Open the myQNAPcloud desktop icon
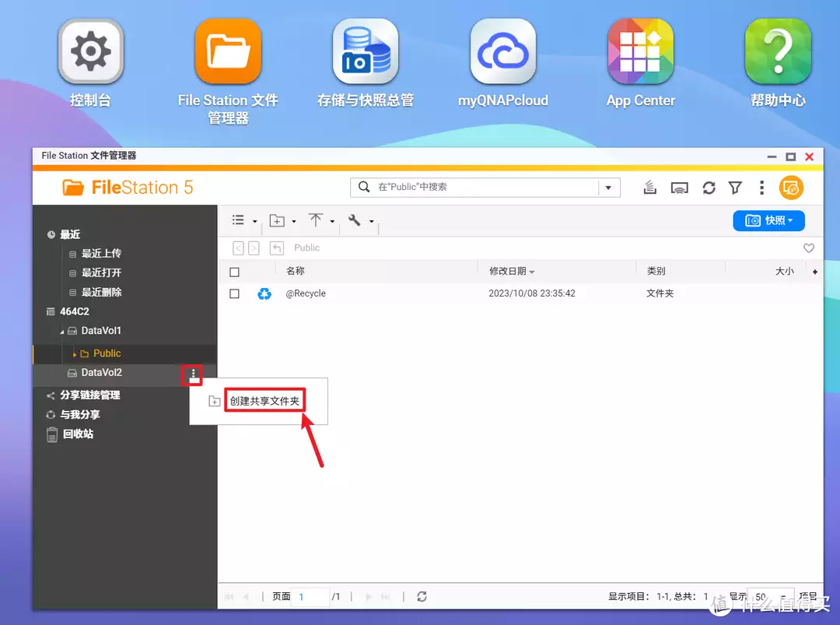Image resolution: width=840 pixels, height=625 pixels. (503, 51)
